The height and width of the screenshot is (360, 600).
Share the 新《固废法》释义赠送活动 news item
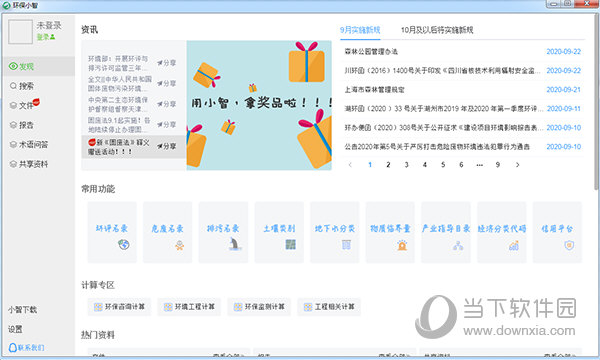[x=166, y=146]
